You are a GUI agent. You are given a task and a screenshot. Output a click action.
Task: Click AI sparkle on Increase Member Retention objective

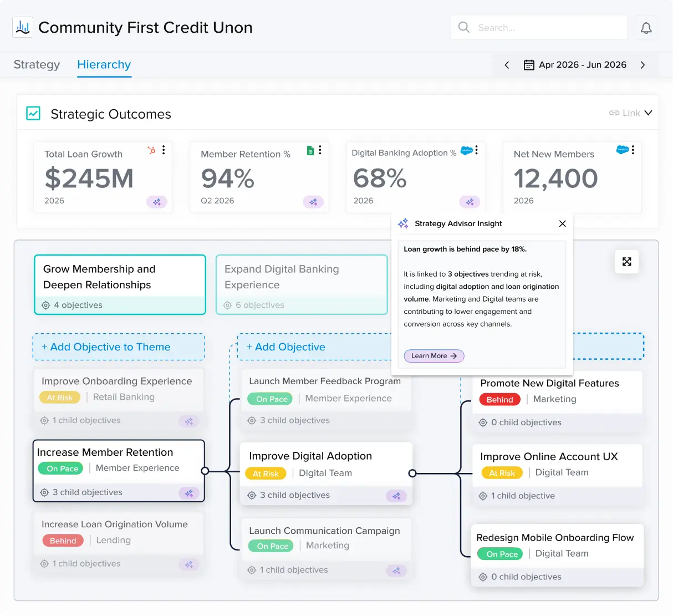click(189, 493)
